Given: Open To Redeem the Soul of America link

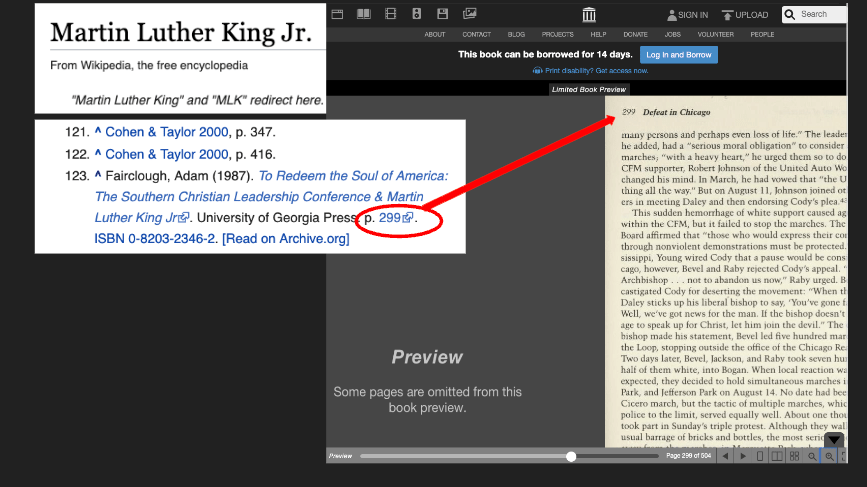Looking at the screenshot, I should [271, 196].
